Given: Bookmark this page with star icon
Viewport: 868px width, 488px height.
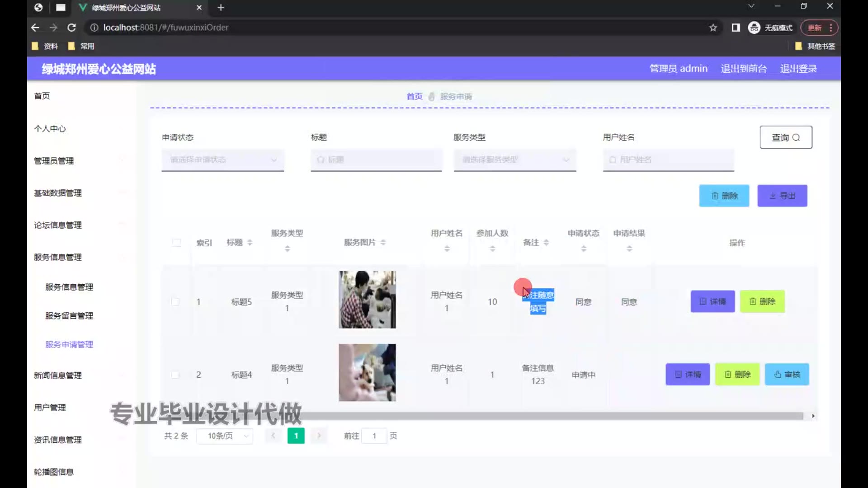Looking at the screenshot, I should tap(713, 28).
